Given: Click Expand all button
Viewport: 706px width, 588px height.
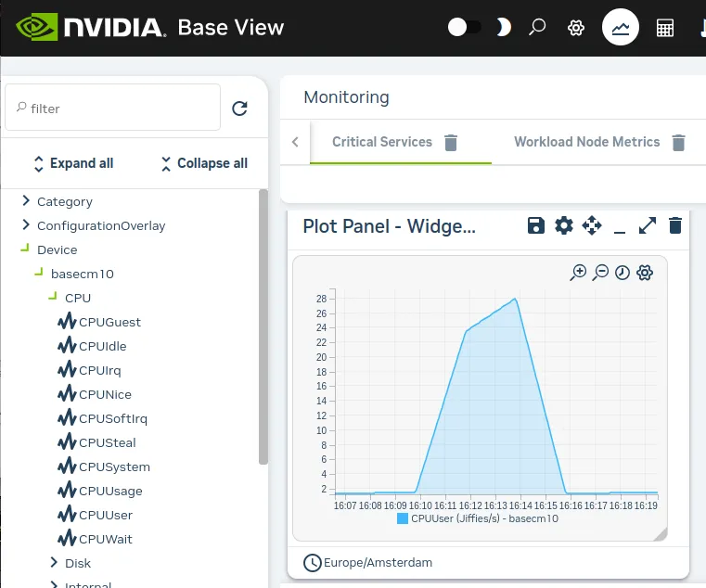Looking at the screenshot, I should click(74, 163).
